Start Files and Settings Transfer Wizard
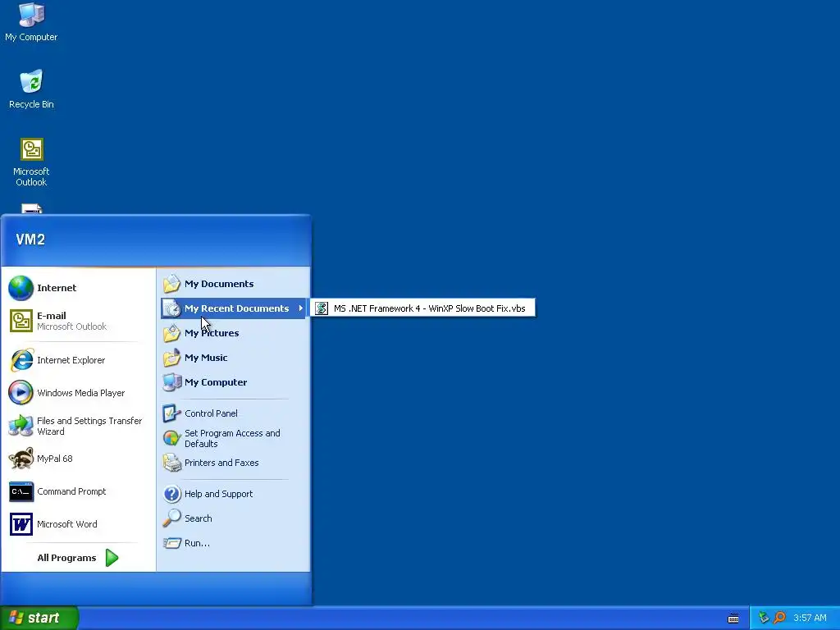 [78, 426]
